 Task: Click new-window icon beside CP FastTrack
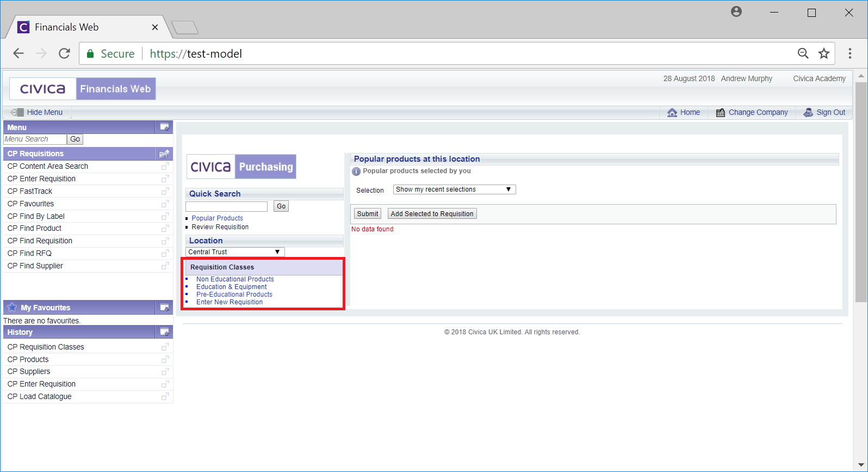(x=165, y=191)
